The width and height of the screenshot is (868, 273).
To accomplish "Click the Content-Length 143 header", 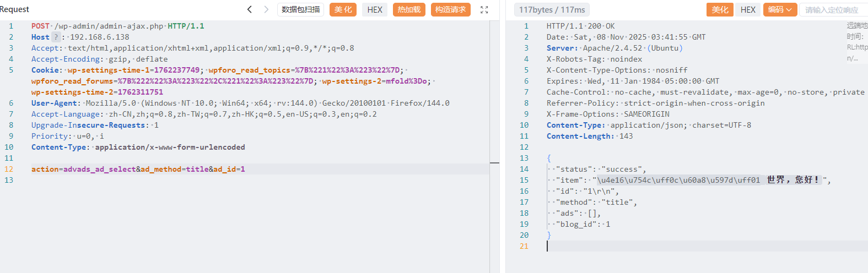I will pos(590,136).
